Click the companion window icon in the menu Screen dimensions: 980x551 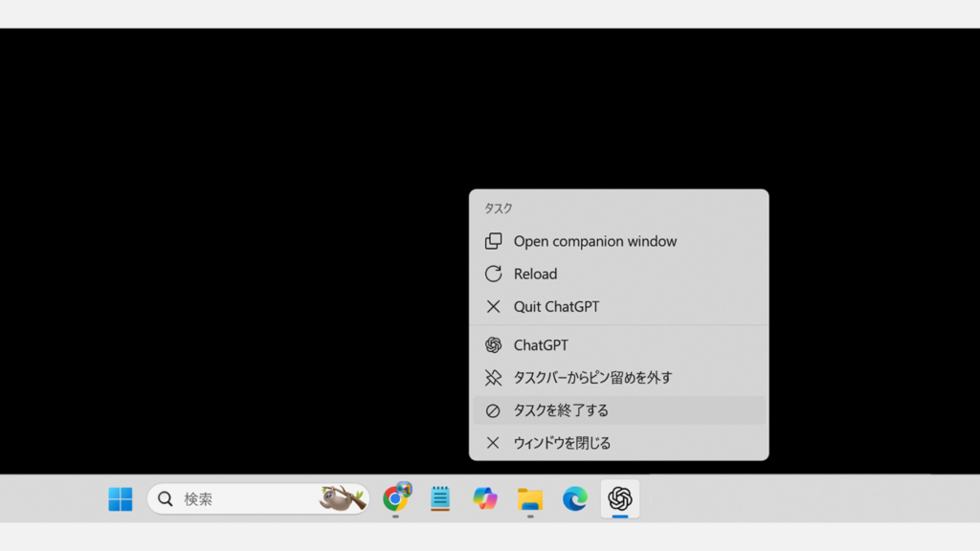coord(493,240)
